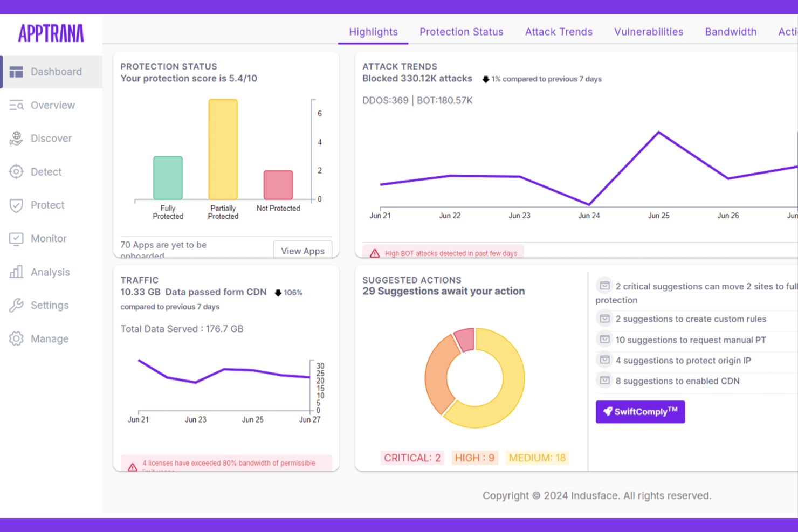The image size is (798, 532).
Task: Click the APPTRANA logo
Action: [51, 33]
